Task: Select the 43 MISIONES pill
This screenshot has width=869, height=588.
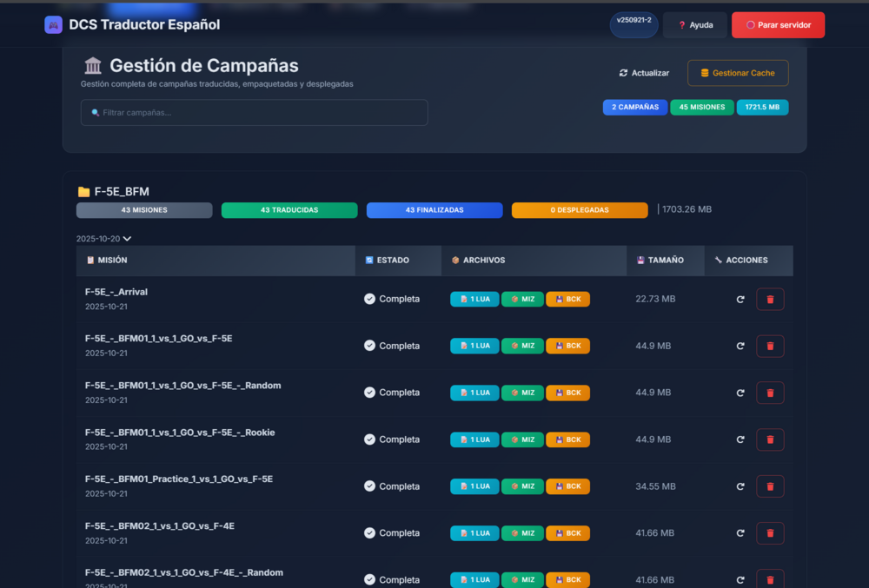Action: (x=144, y=210)
